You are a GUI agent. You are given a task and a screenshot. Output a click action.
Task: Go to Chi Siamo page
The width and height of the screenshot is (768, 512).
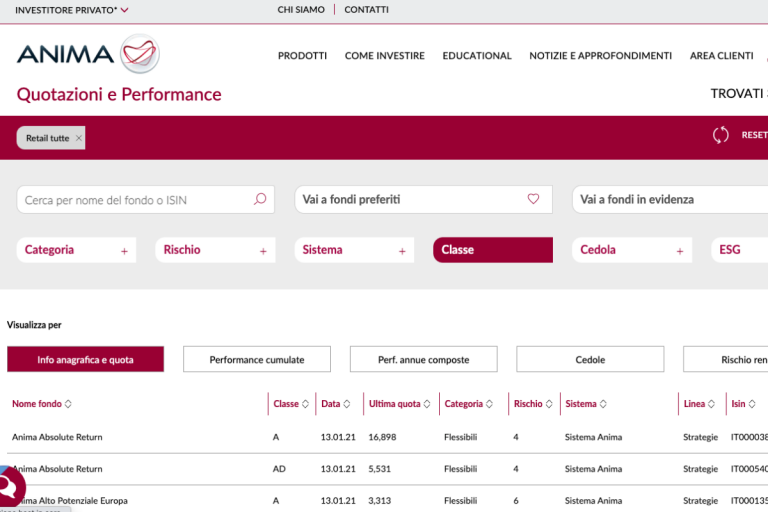[x=301, y=10]
